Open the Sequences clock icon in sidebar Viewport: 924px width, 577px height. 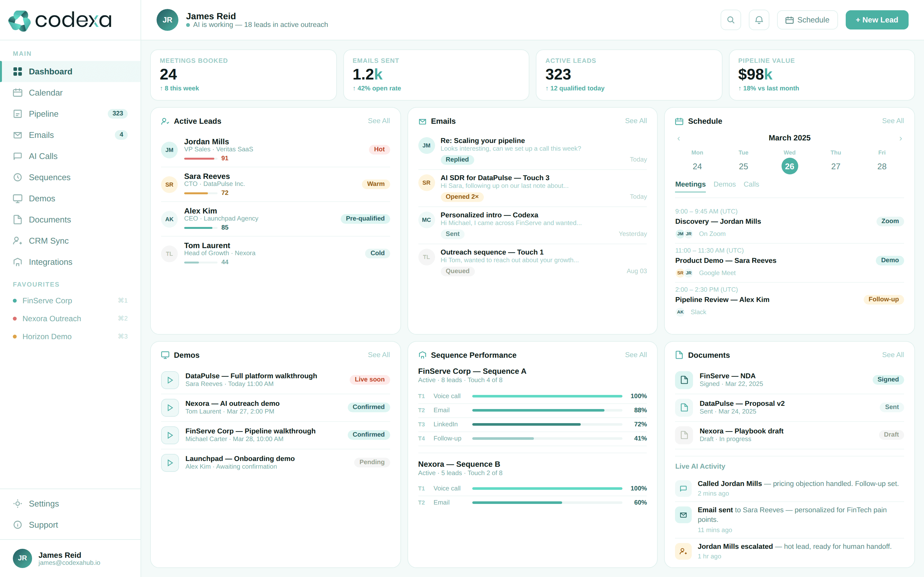(x=18, y=178)
